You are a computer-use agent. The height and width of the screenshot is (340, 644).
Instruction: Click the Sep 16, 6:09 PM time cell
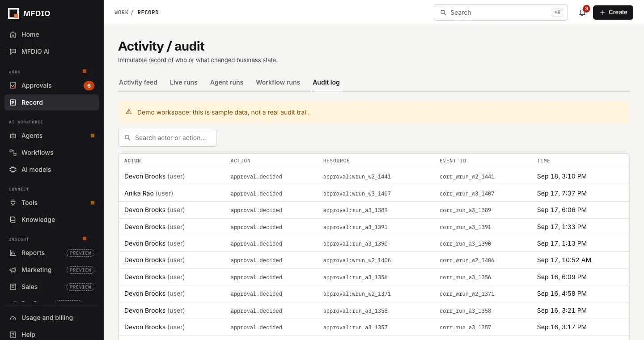tap(562, 277)
